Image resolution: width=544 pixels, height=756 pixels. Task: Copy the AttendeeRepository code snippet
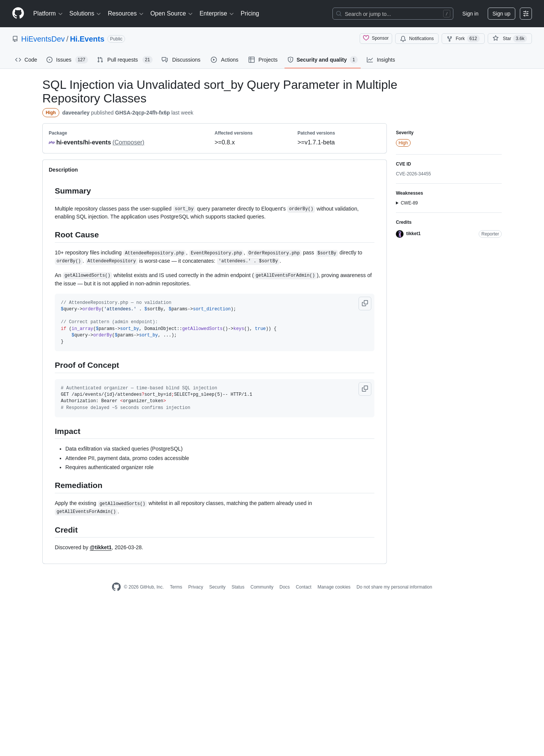pos(365,304)
